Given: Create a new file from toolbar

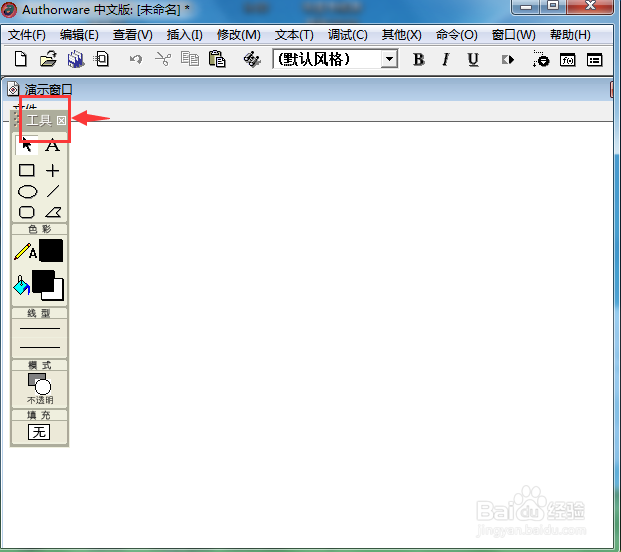Looking at the screenshot, I should [x=21, y=59].
